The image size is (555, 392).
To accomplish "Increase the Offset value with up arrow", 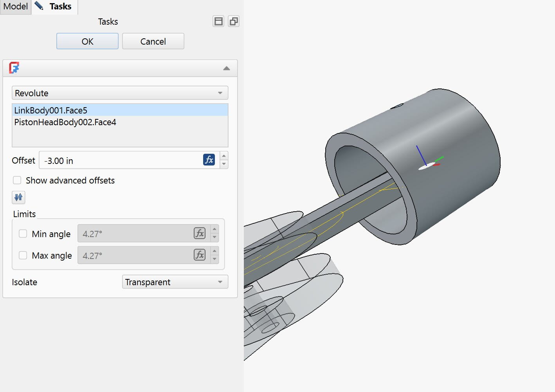I will point(224,156).
